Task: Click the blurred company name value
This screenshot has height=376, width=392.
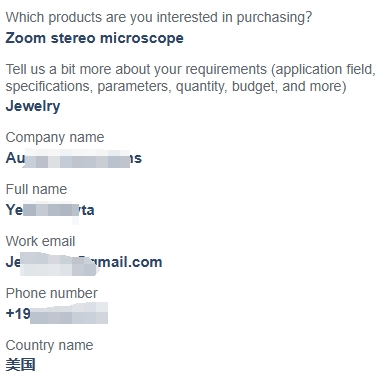Action: pos(74,158)
